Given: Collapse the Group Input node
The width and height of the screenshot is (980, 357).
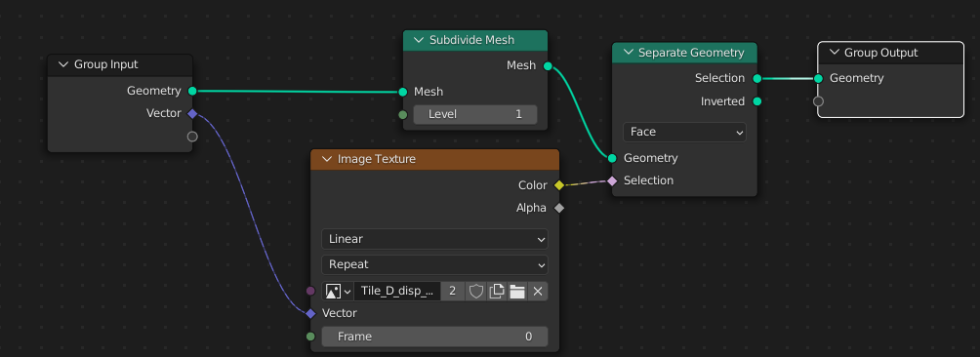Looking at the screenshot, I should click(x=63, y=64).
